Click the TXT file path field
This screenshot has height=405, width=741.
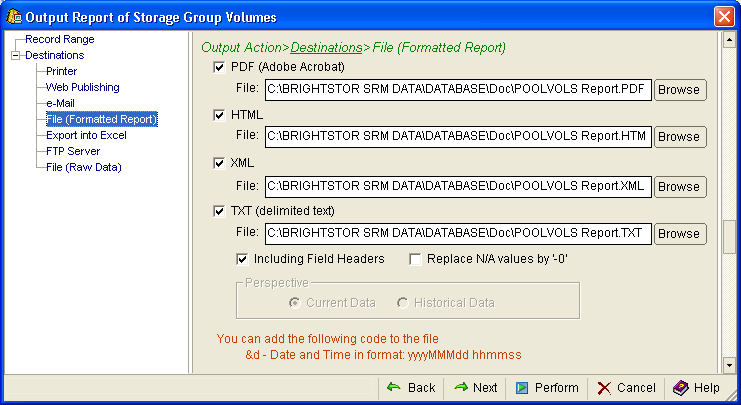458,233
